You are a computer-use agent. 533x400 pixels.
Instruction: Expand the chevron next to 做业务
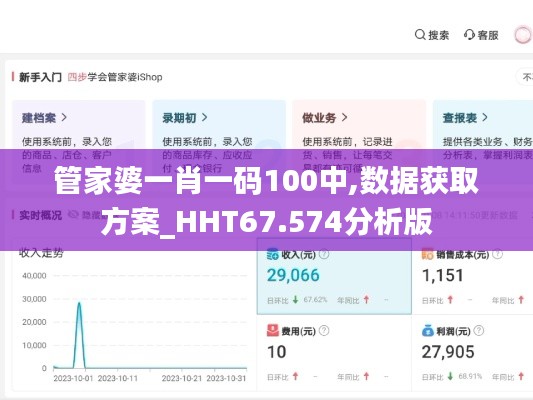pyautogui.click(x=344, y=118)
